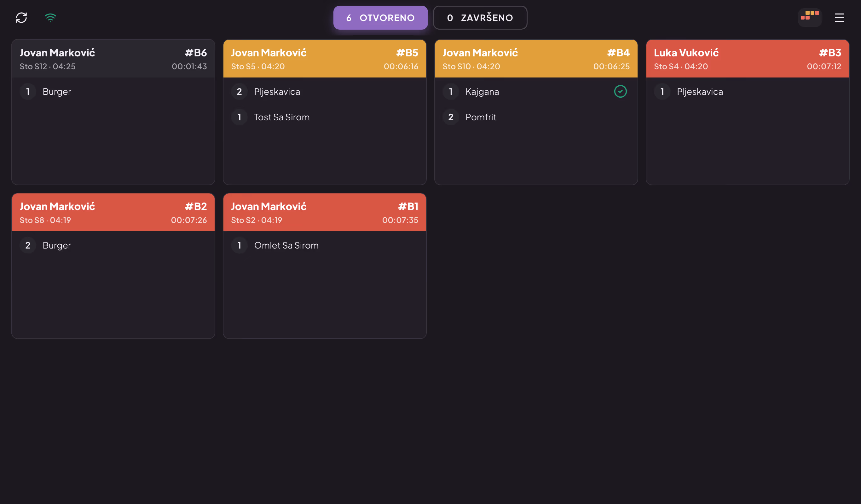The height and width of the screenshot is (504, 861).
Task: Click timer 00:07:35 on order #B1
Action: coord(400,220)
